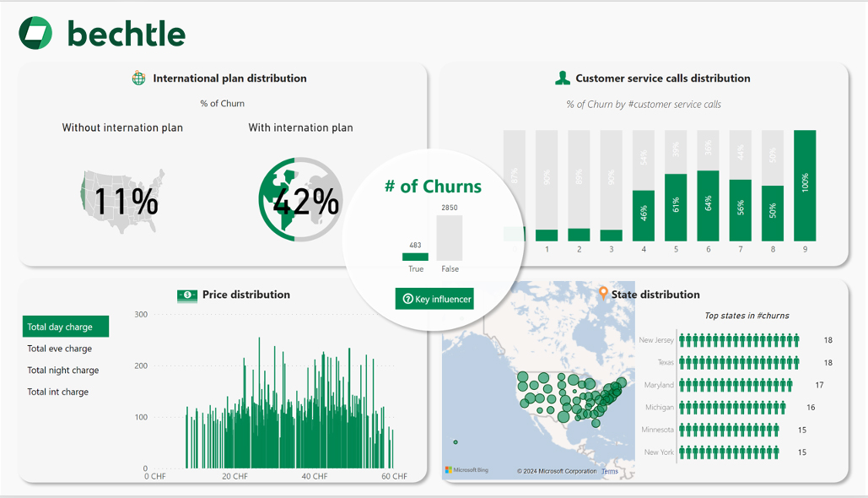Click the Bechtle logo icon

35,33
